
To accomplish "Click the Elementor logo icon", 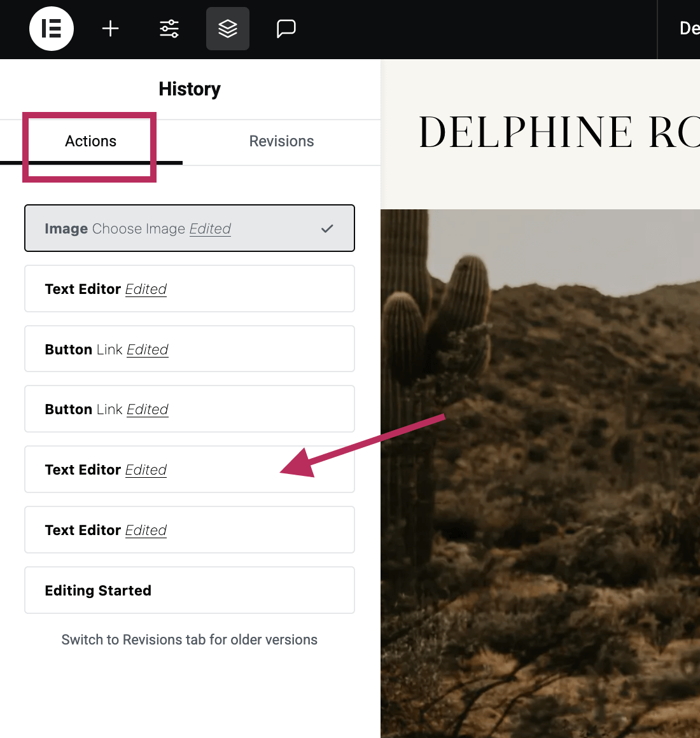I will (52, 29).
